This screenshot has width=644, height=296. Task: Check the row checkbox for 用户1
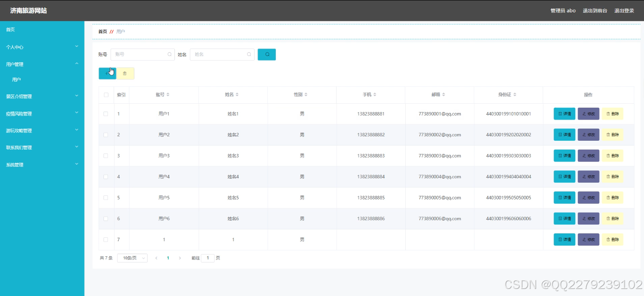click(x=106, y=114)
